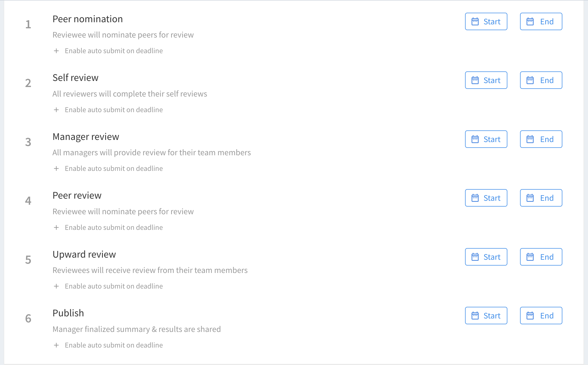Screen dimensions: 588x365
Task: Set the Publish Start date
Action: tap(486, 316)
